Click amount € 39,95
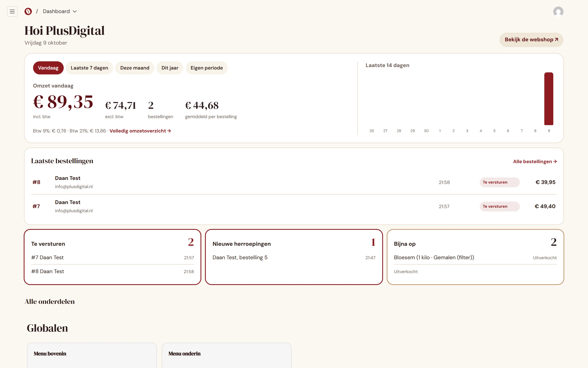The image size is (588, 368). [x=546, y=182]
